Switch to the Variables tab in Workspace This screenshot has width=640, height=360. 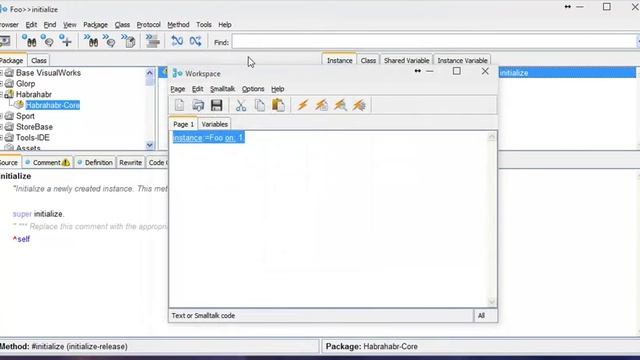tap(214, 124)
